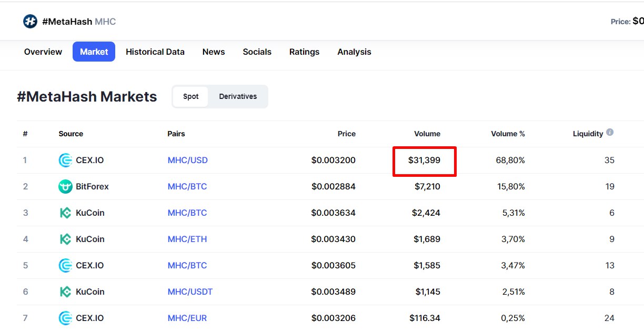Open the MHC/USDT pair link

pyautogui.click(x=190, y=292)
